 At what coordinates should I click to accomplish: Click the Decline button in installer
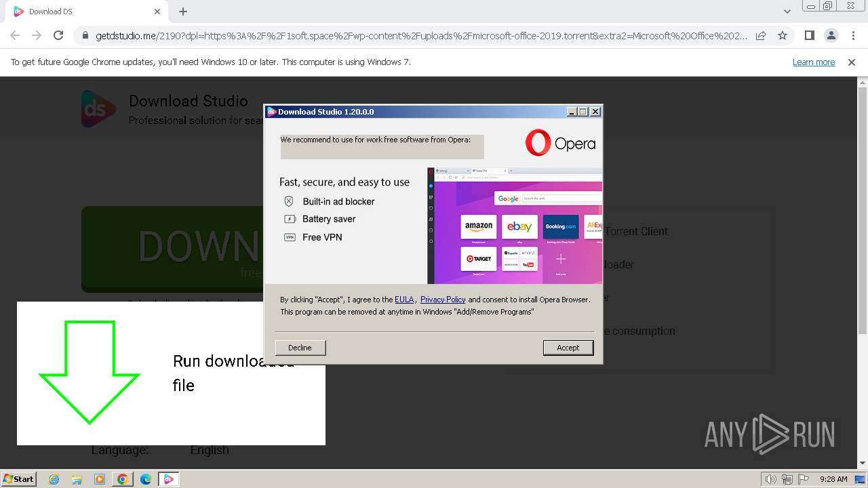point(300,348)
